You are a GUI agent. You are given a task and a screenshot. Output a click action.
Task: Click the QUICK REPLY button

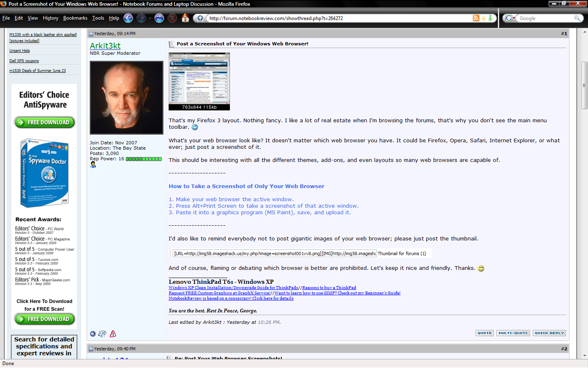tap(549, 333)
